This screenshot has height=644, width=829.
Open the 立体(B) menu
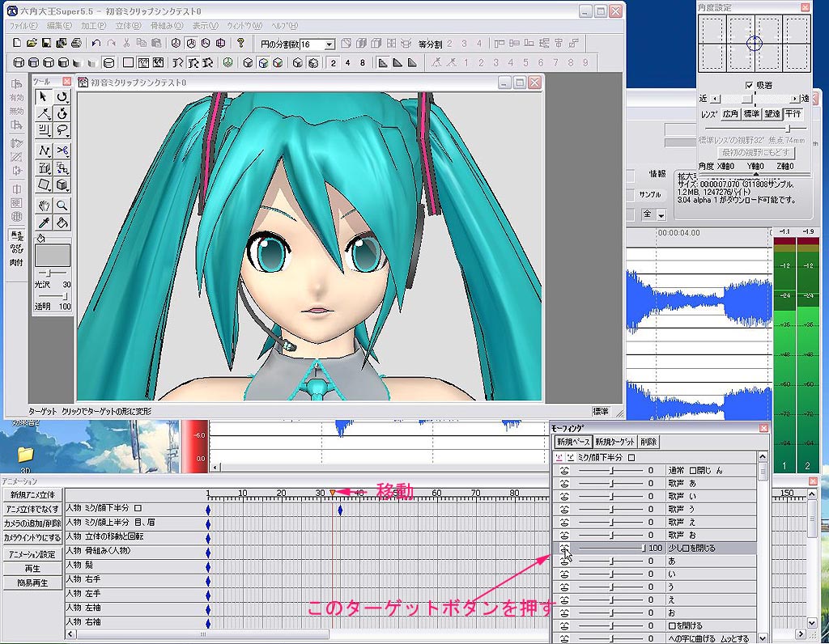coord(128,25)
